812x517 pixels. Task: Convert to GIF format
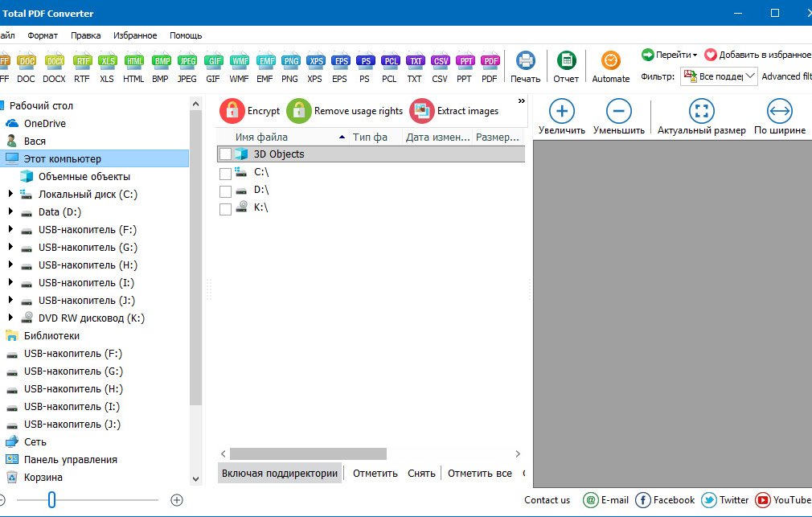(213, 68)
